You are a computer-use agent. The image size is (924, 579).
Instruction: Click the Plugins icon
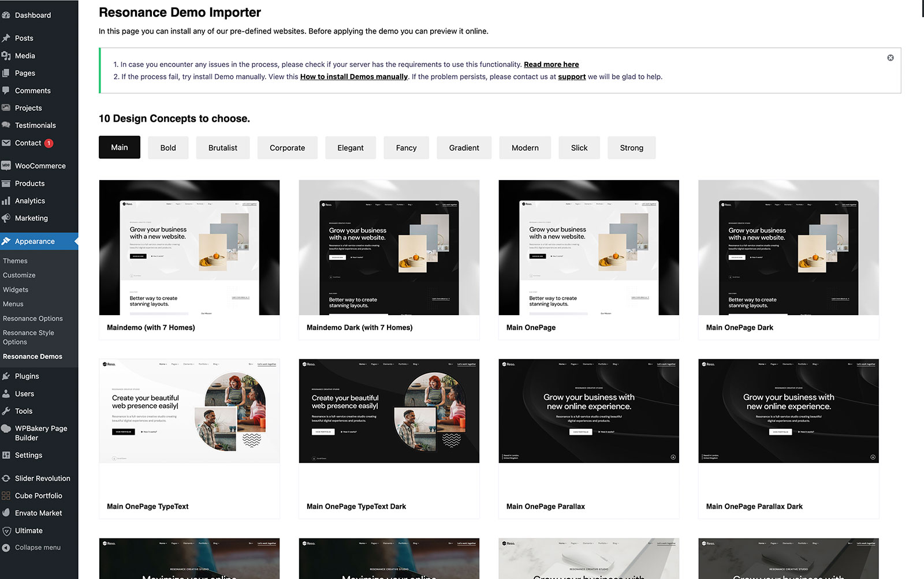click(x=6, y=376)
